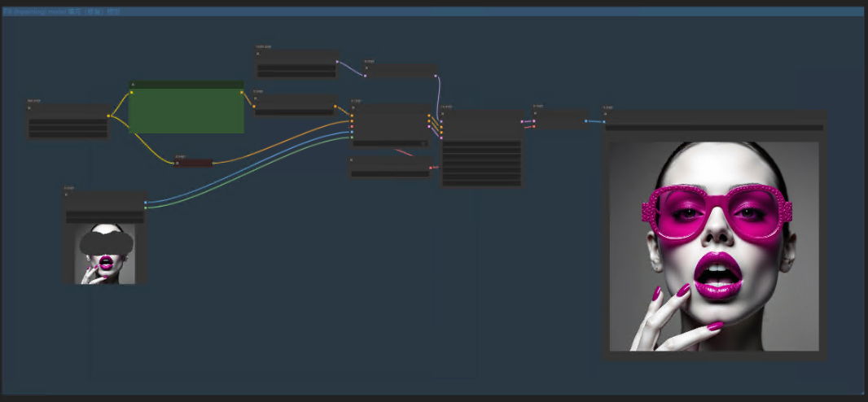Click the blue group title bar at top
The width and height of the screenshot is (868, 402).
click(433, 12)
